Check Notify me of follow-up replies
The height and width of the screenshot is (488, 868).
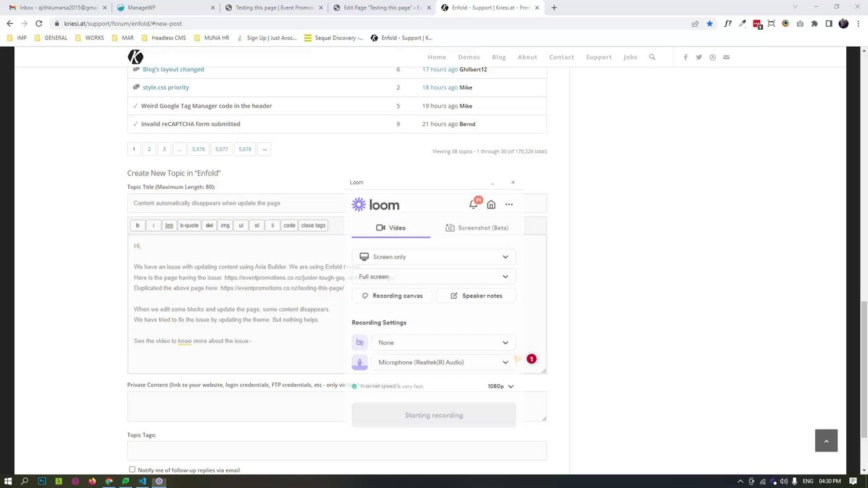click(132, 469)
